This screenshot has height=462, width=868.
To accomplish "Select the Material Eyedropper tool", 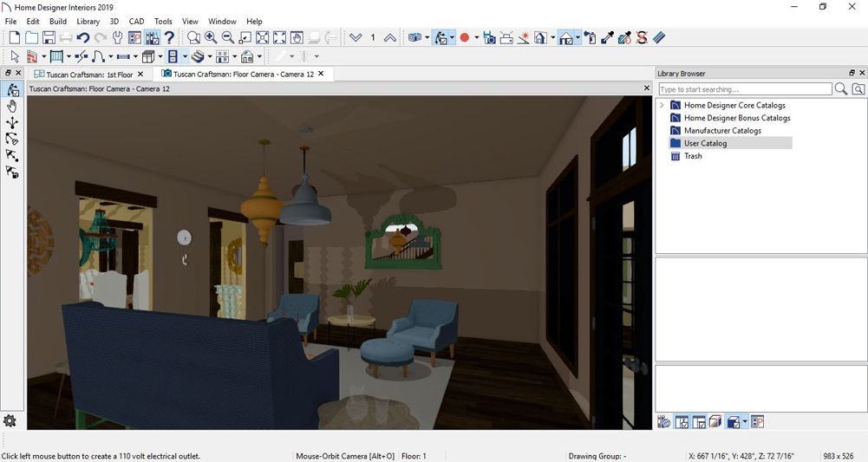I will pos(607,37).
